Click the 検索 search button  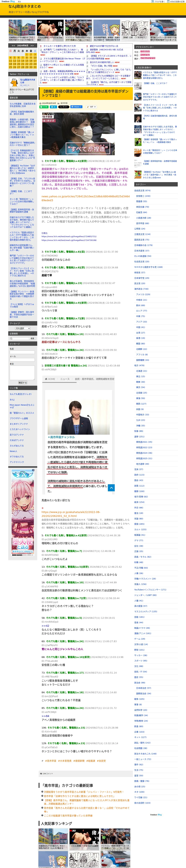click(32, 338)
